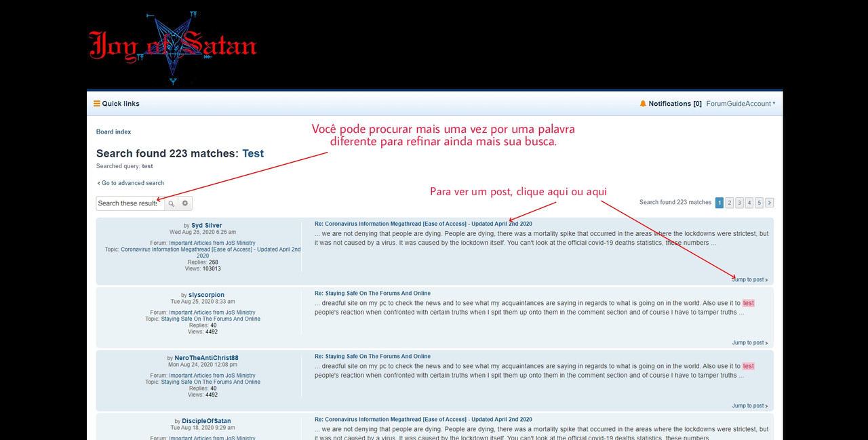The width and height of the screenshot is (868, 440).
Task: Click the Notifications bell icon
Action: [643, 104]
